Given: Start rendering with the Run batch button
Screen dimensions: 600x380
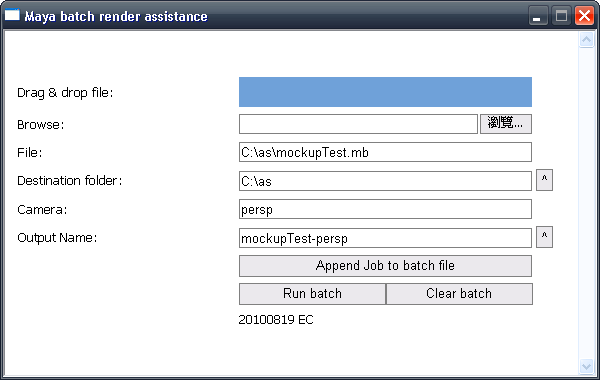Looking at the screenshot, I should [x=312, y=294].
